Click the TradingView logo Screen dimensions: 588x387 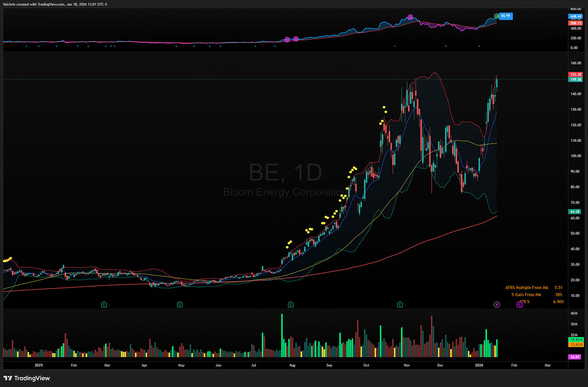[27, 378]
